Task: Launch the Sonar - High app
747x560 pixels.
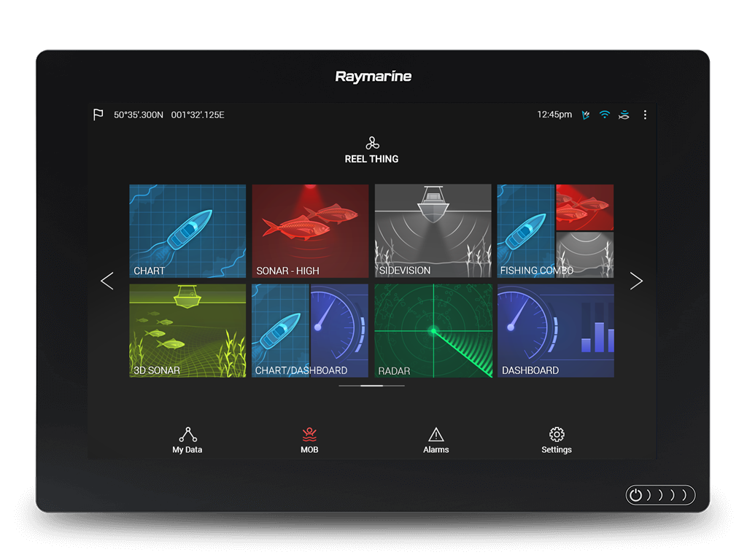Action: (x=310, y=230)
